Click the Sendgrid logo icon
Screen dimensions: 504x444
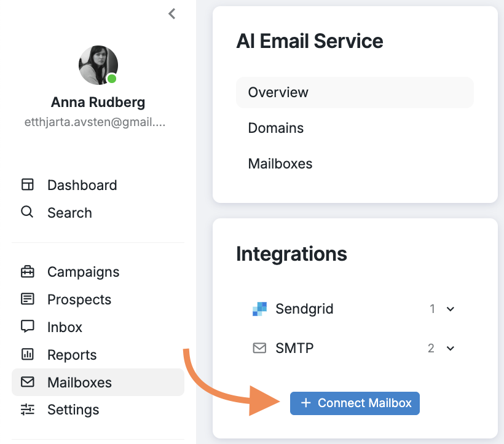point(259,309)
